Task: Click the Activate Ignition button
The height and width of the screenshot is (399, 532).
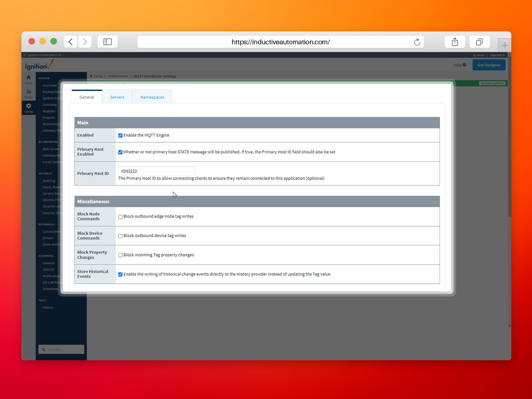Action: (x=492, y=83)
